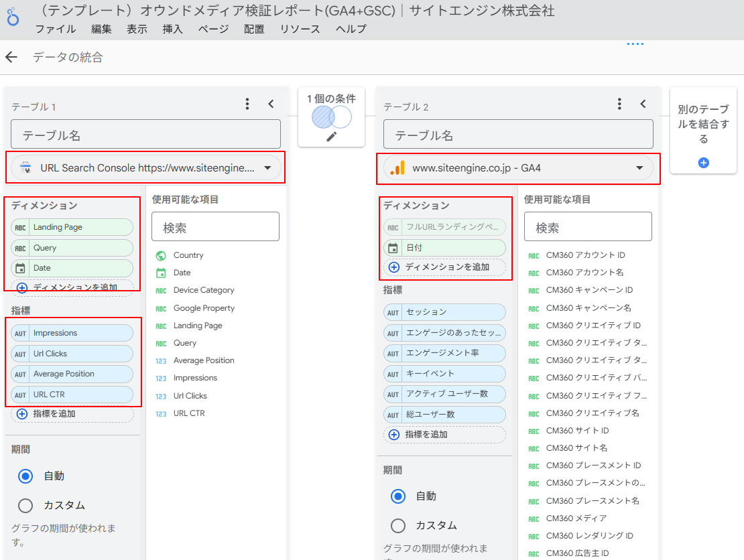Viewport: 744px width, 560px height.
Task: Add a dimension to Table 2
Action: pos(444,267)
